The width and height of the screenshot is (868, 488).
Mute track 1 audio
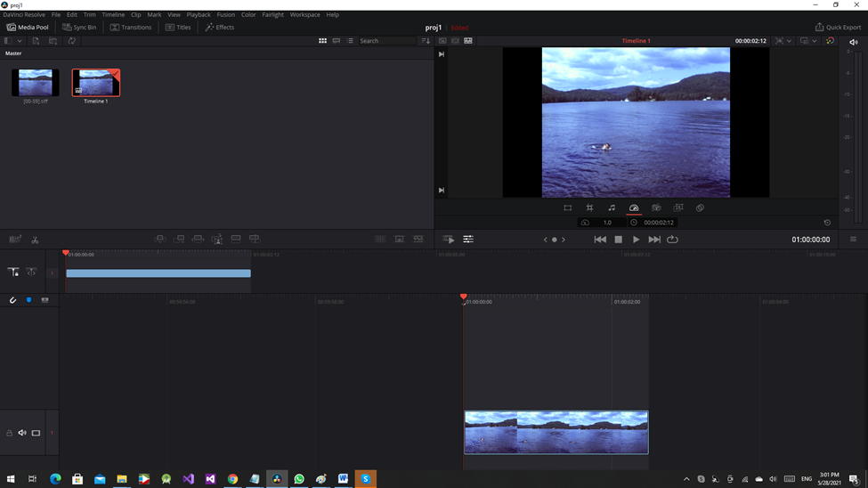(22, 433)
